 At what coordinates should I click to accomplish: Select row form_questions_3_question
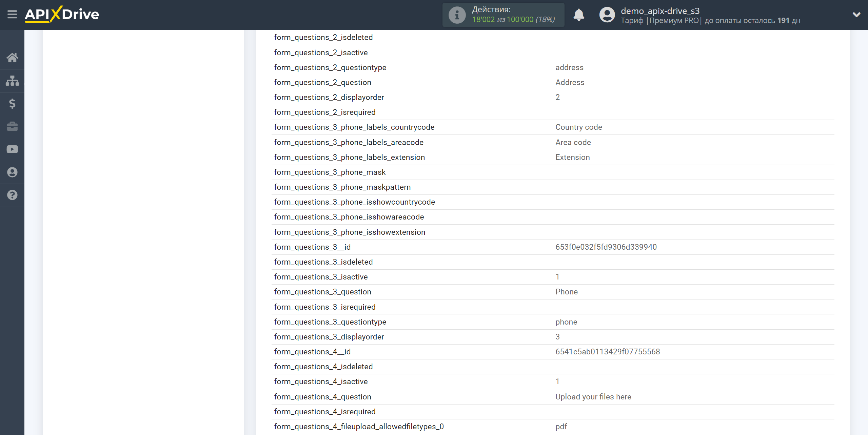(x=553, y=292)
